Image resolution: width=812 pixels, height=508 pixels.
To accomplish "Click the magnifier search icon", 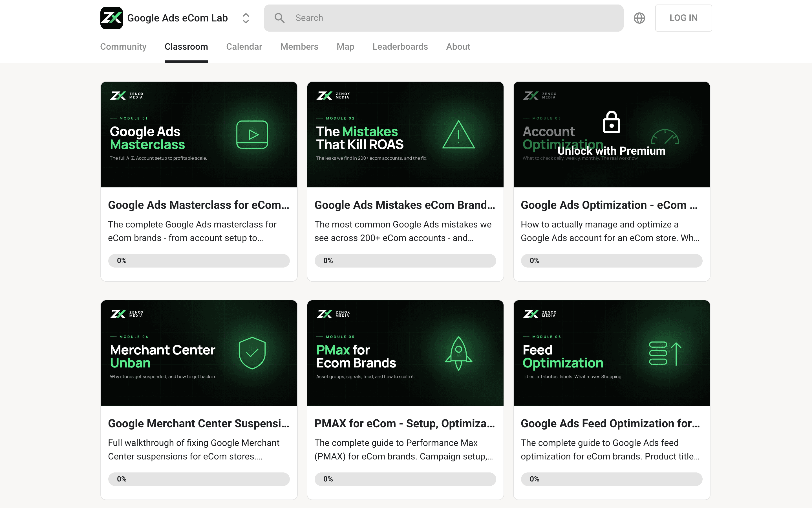I will (279, 18).
